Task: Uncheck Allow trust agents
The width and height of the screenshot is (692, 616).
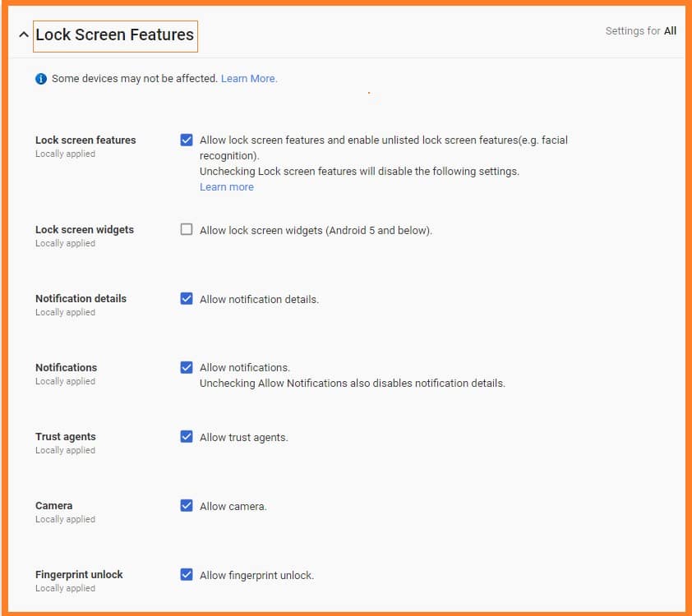Action: pos(187,436)
